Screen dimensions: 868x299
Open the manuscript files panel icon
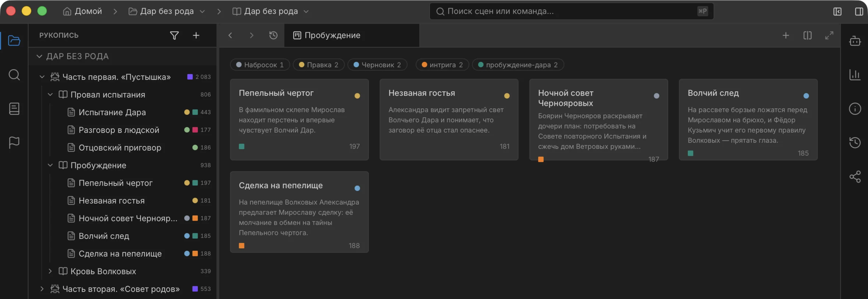click(14, 41)
